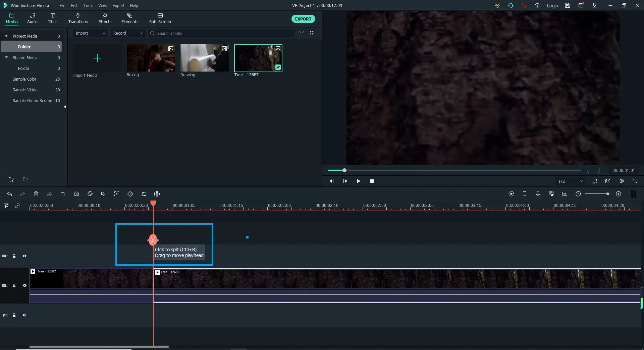Image resolution: width=644 pixels, height=350 pixels.
Task: Toggle the auto ripple link icon
Action: [x=17, y=206]
